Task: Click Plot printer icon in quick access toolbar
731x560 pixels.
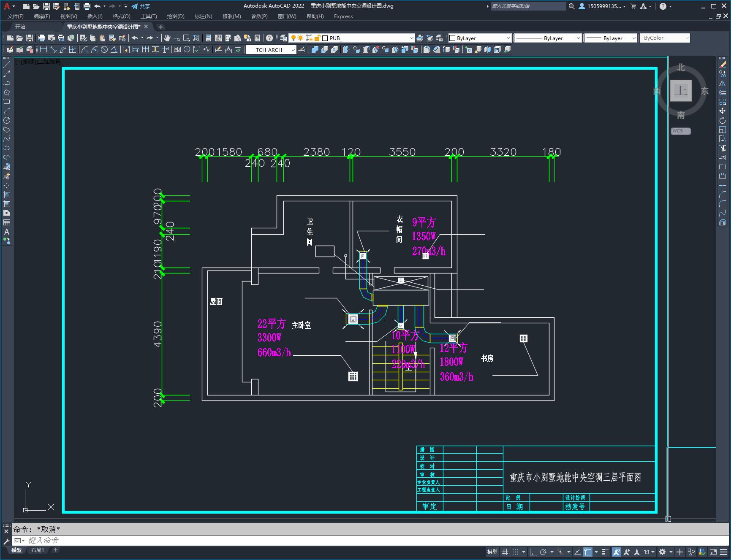Action: click(87, 6)
